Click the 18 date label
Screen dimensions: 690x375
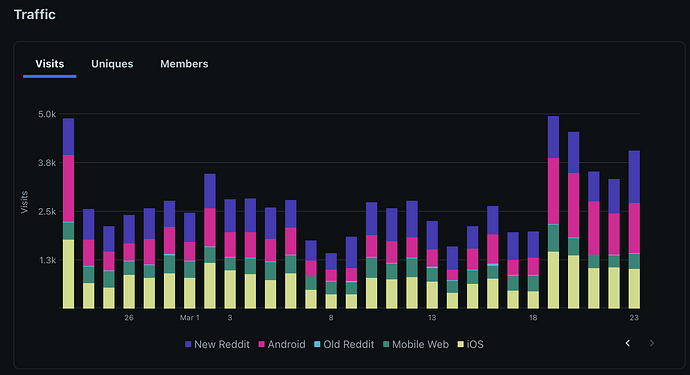(x=533, y=318)
